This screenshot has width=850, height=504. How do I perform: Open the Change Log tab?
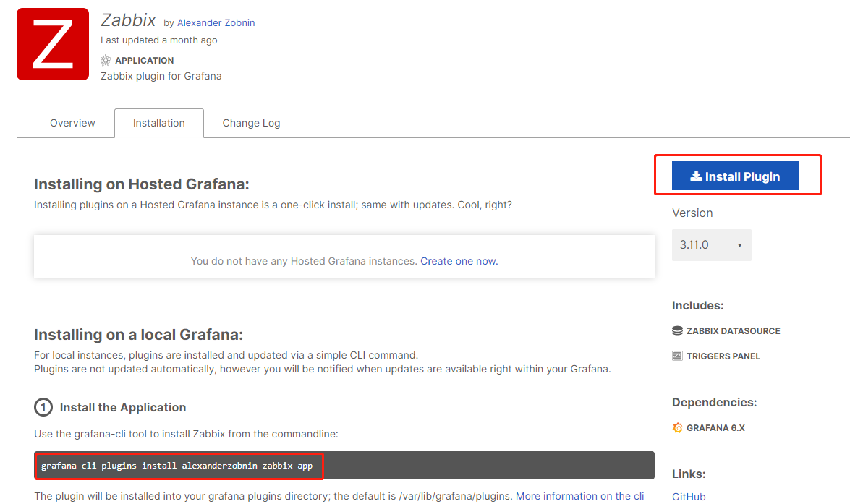click(251, 123)
